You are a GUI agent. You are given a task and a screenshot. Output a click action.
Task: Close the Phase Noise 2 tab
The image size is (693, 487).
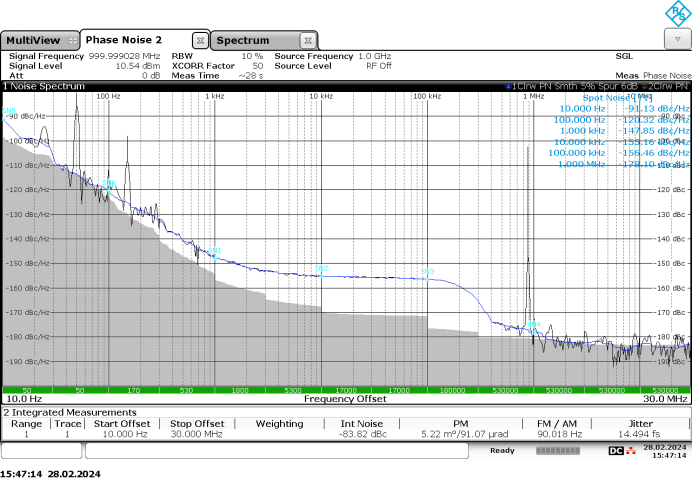[199, 40]
